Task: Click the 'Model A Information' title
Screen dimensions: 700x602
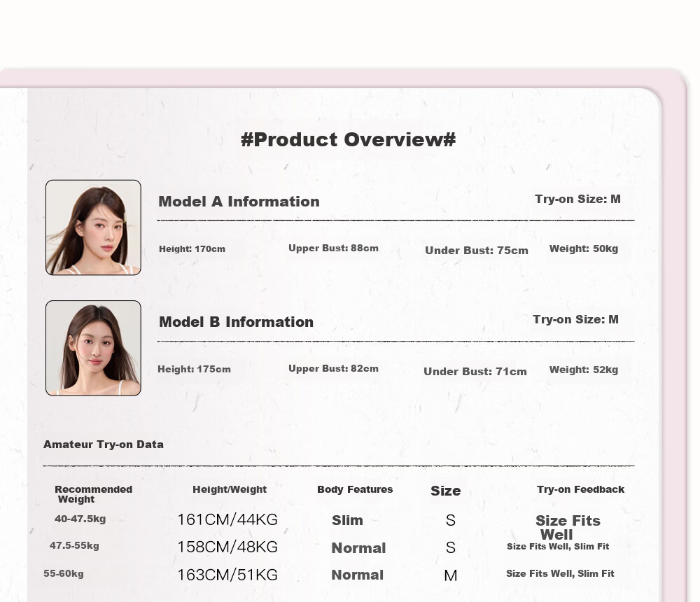Action: point(239,202)
